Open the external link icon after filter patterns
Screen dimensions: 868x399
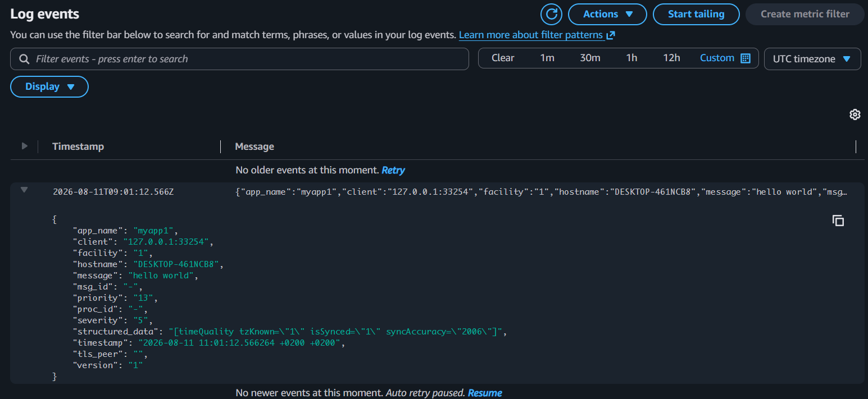[x=611, y=35]
